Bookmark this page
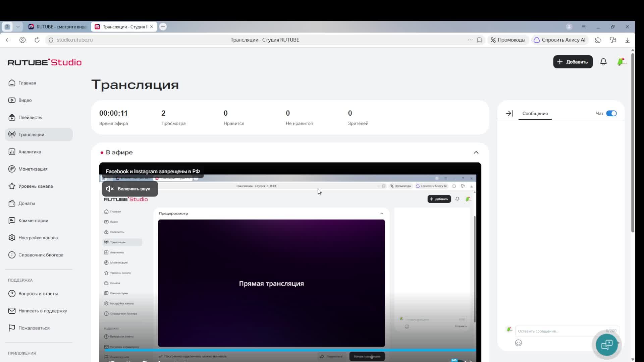The image size is (644, 362). 479,40
